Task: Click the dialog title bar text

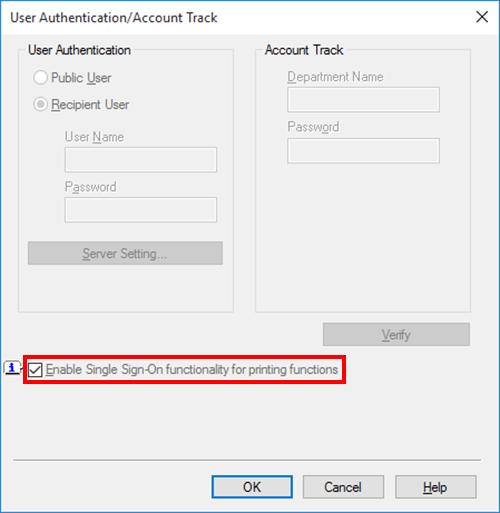Action: coord(114,18)
